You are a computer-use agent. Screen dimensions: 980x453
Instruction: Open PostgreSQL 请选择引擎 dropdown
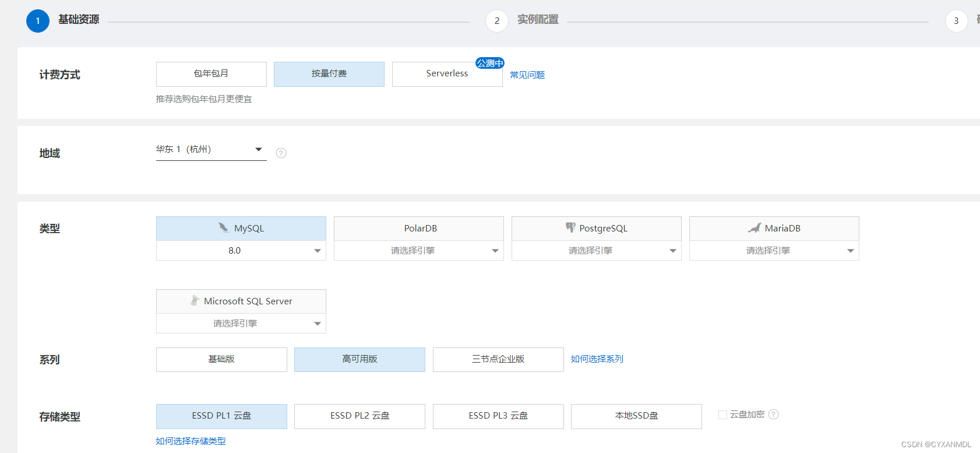[597, 251]
